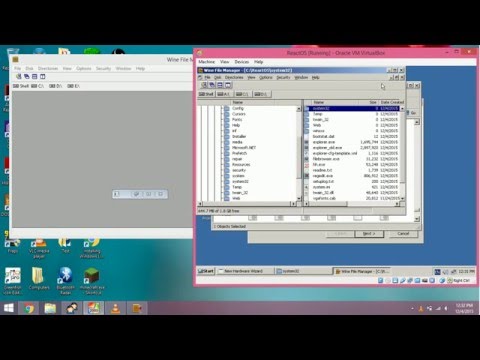Click Size column header in file list
Image resolution: width=480 pixels, height=360 pixels.
click(368, 102)
